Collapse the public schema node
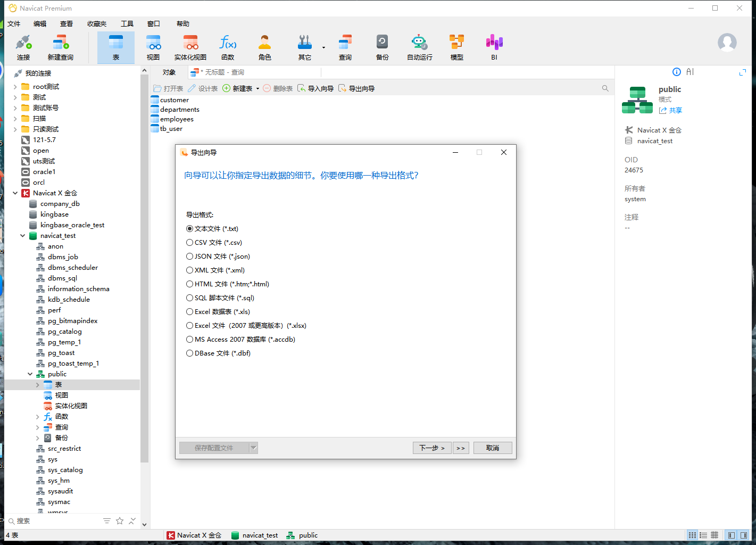This screenshot has width=756, height=545. 30,374
